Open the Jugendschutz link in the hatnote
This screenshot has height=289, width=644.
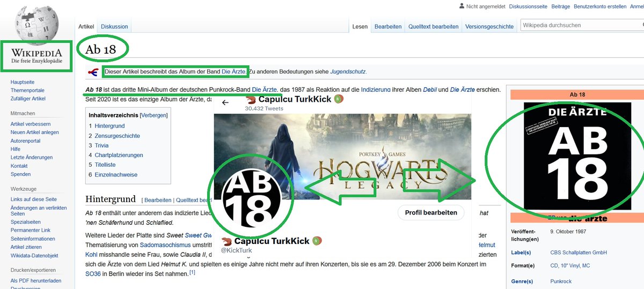click(348, 71)
